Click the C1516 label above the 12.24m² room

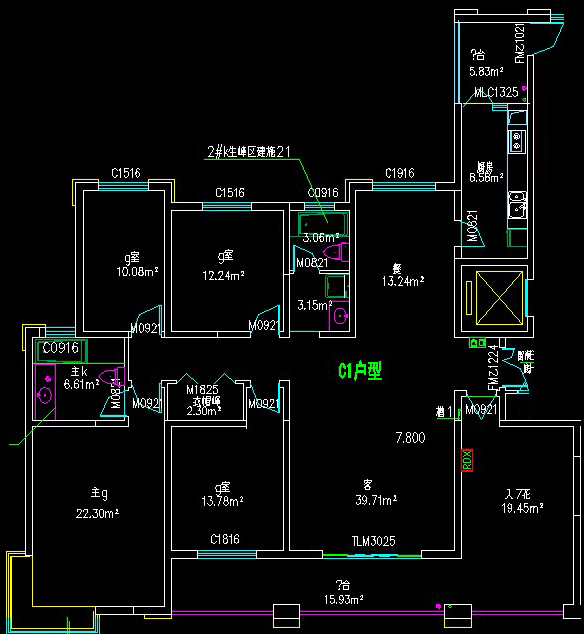click(230, 192)
